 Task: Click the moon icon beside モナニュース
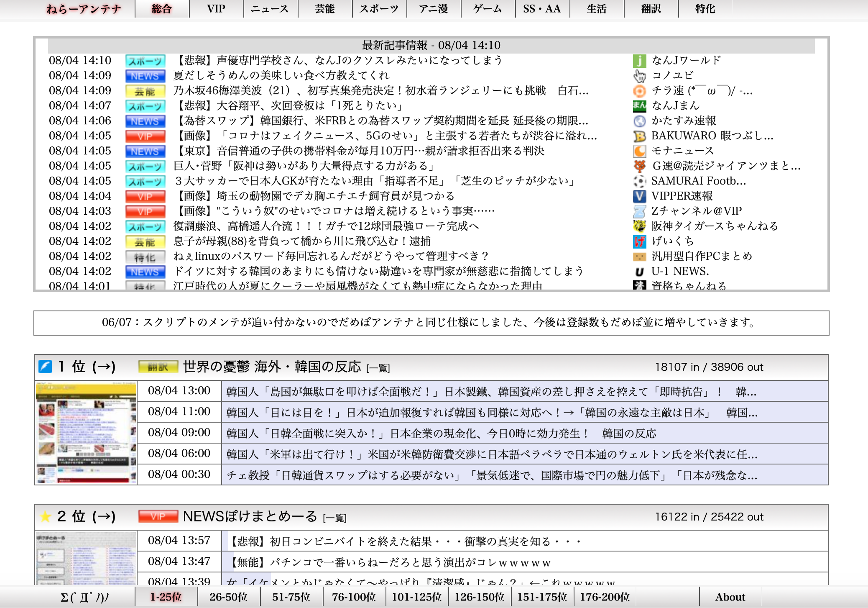click(x=641, y=151)
